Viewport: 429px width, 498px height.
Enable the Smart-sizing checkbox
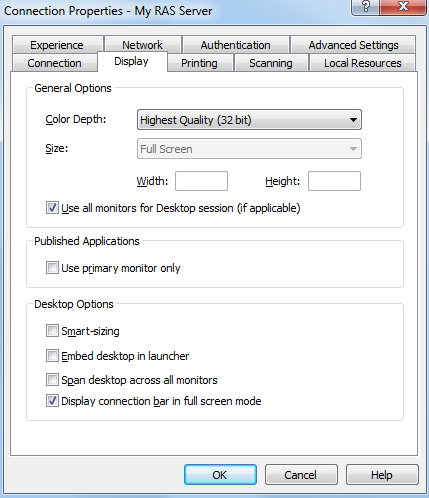[x=52, y=331]
